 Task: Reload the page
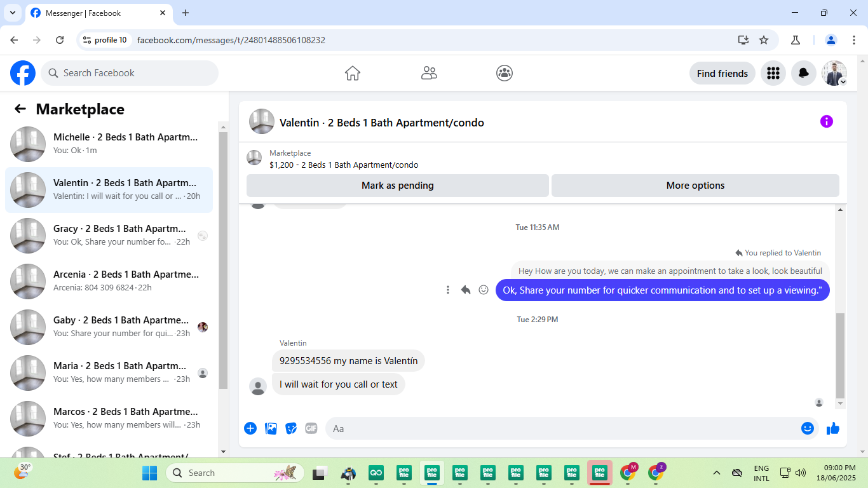coord(60,40)
